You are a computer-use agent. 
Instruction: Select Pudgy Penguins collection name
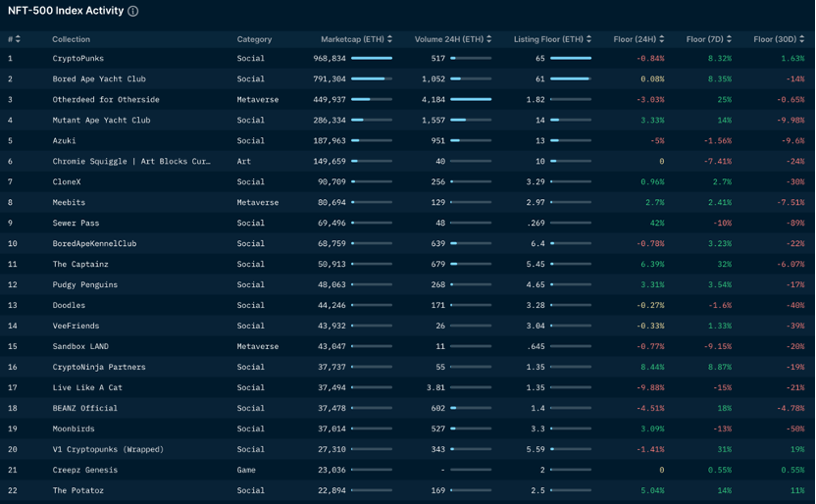[84, 284]
